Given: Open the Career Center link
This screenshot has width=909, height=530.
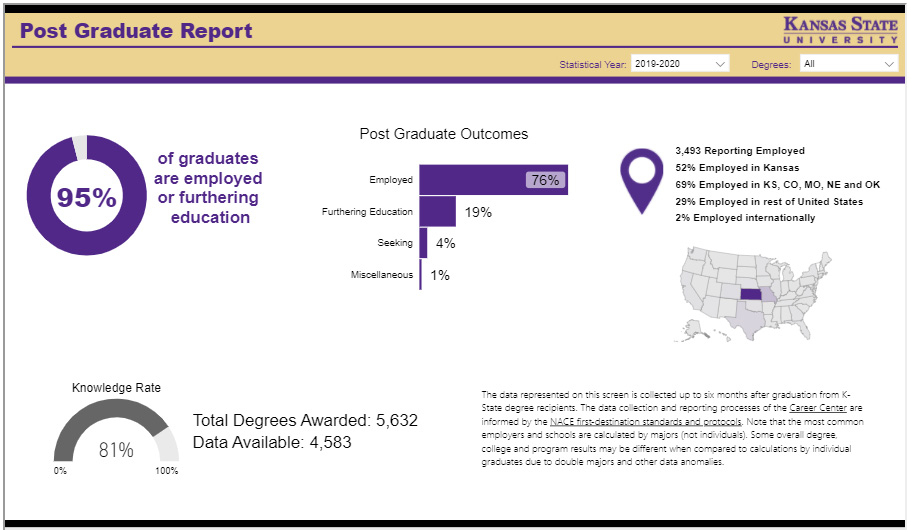Looking at the screenshot, I should point(811,408).
